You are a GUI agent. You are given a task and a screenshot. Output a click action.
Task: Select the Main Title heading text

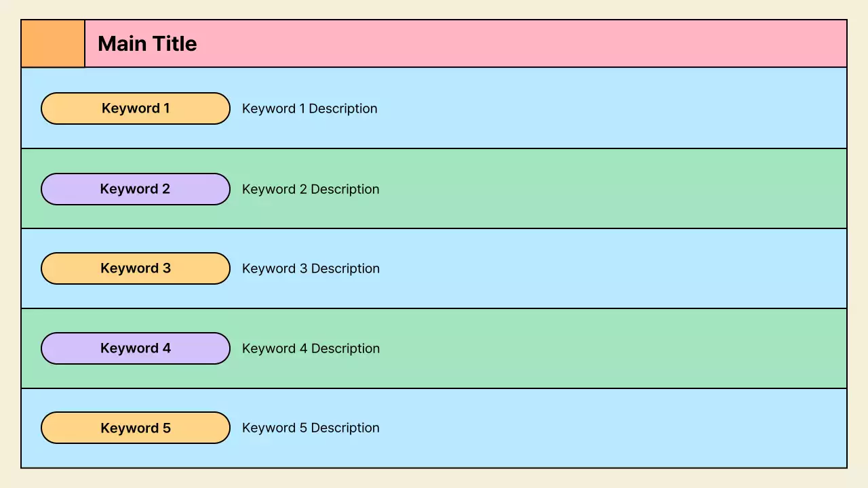point(147,44)
